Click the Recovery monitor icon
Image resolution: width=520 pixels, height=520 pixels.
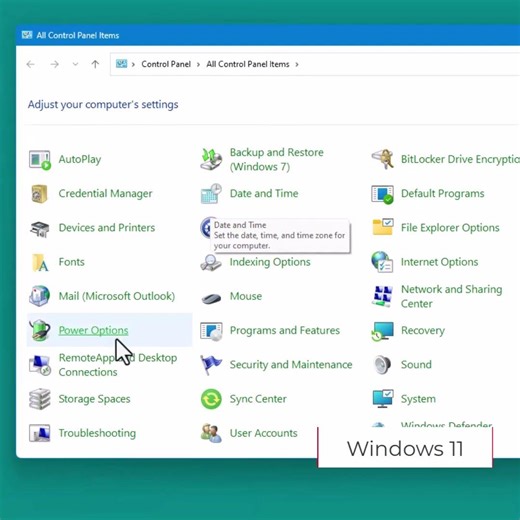[x=382, y=331]
